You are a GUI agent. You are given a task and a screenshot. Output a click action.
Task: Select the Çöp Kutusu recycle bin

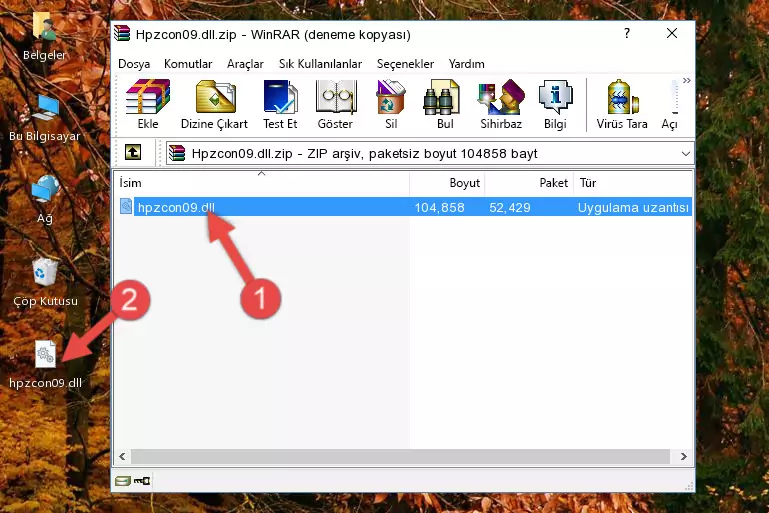tap(45, 283)
